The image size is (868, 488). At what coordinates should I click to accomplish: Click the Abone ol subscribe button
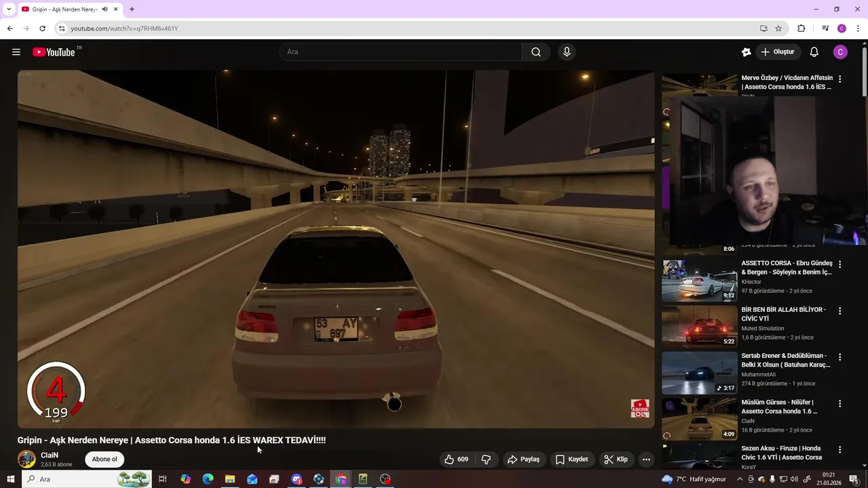click(x=104, y=460)
